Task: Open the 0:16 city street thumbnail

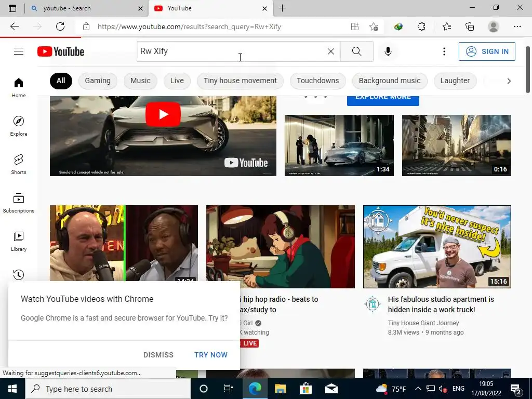Action: [x=456, y=145]
